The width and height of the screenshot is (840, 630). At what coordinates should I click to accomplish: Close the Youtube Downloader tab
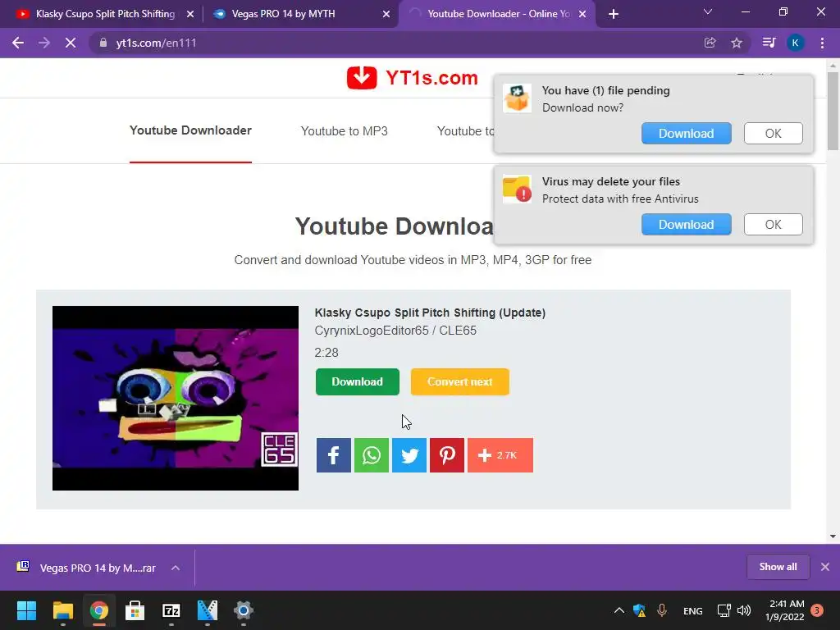(582, 14)
